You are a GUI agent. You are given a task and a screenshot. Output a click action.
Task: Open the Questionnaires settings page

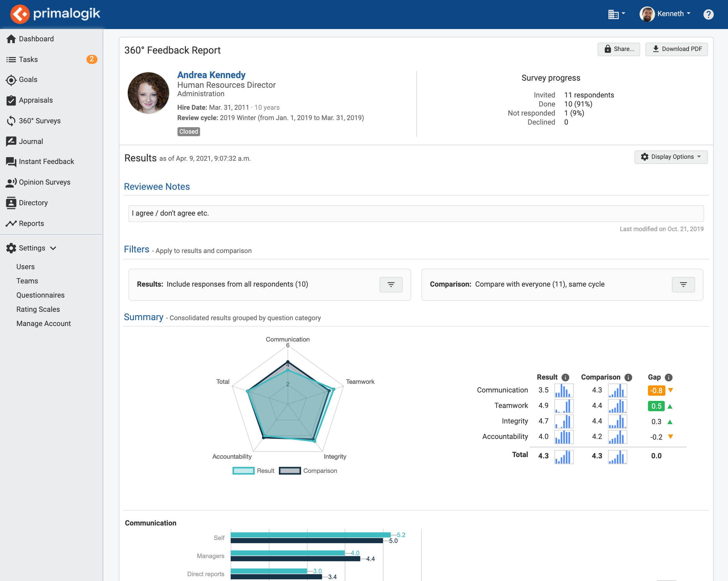tap(41, 295)
